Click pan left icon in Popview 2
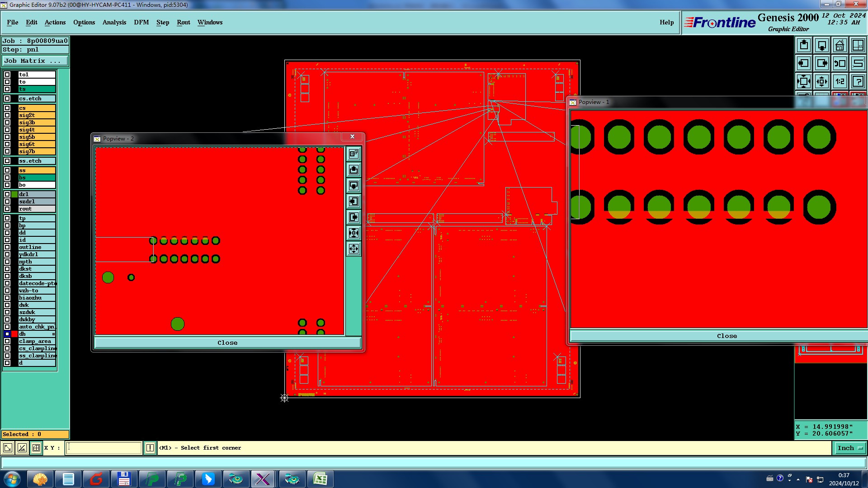Image resolution: width=868 pixels, height=488 pixels. 354,202
